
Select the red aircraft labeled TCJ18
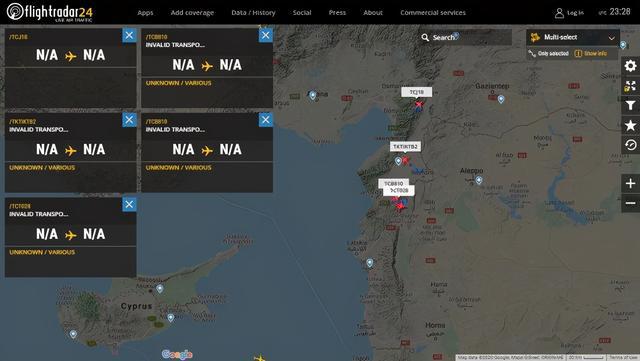click(419, 105)
